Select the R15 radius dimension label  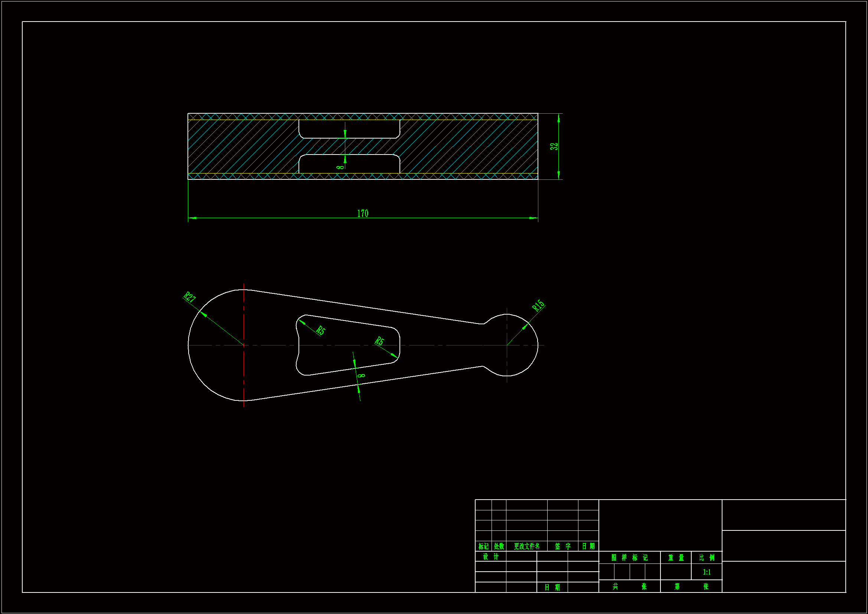[x=538, y=306]
